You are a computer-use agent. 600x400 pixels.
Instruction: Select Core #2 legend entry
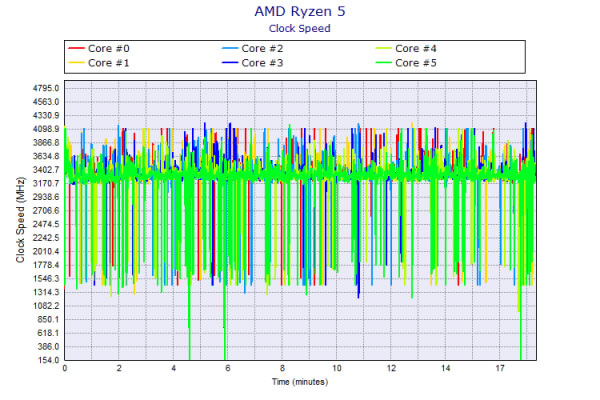coord(253,49)
